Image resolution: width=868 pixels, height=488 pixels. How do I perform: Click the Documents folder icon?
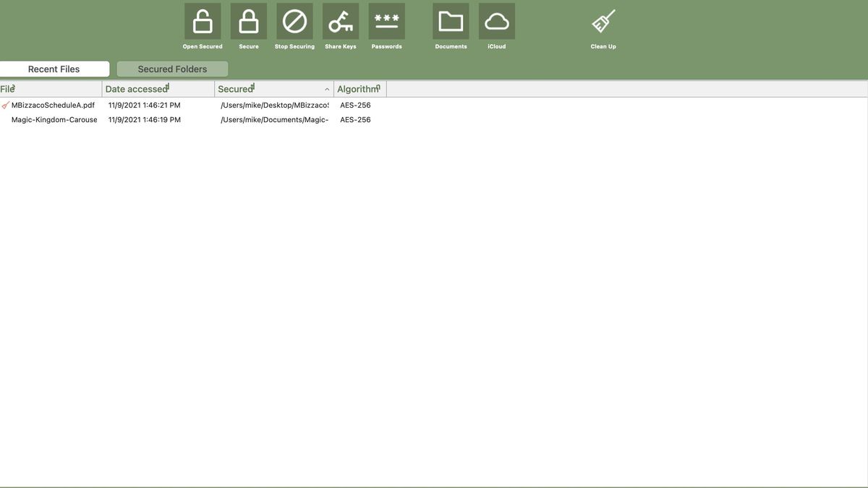tap(451, 22)
